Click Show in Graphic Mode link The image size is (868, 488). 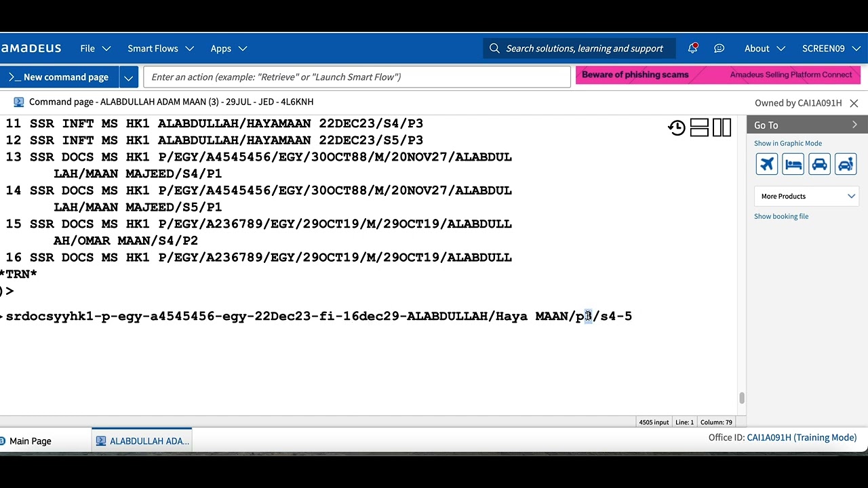click(x=788, y=143)
